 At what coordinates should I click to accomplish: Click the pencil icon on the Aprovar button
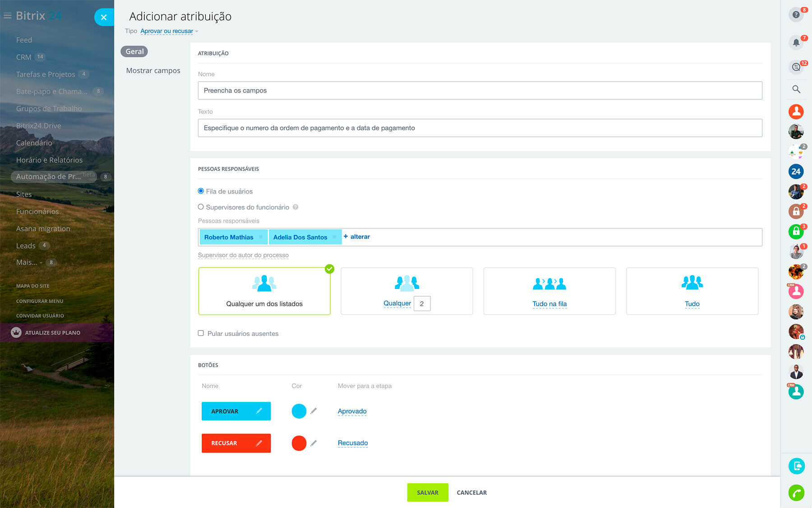click(259, 411)
